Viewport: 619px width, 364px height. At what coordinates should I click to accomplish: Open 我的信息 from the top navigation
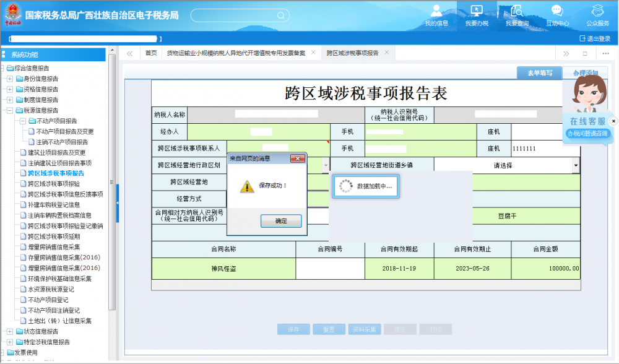pos(436,15)
